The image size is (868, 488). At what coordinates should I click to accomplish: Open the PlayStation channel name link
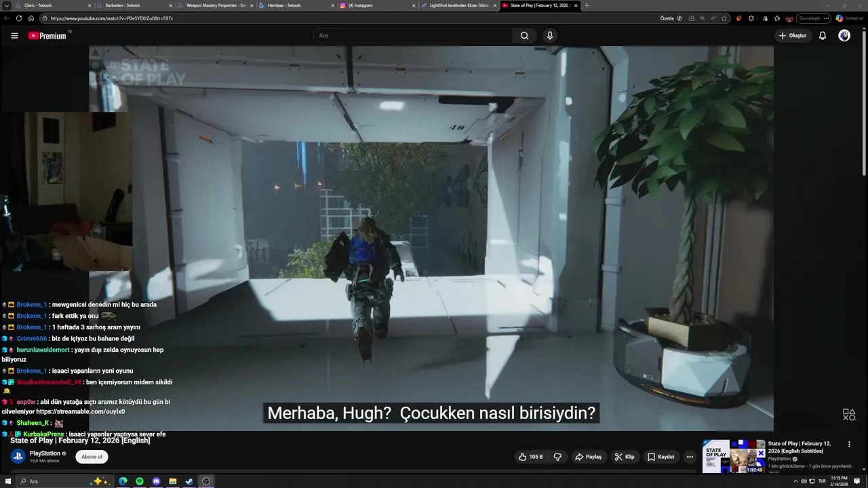(x=45, y=453)
